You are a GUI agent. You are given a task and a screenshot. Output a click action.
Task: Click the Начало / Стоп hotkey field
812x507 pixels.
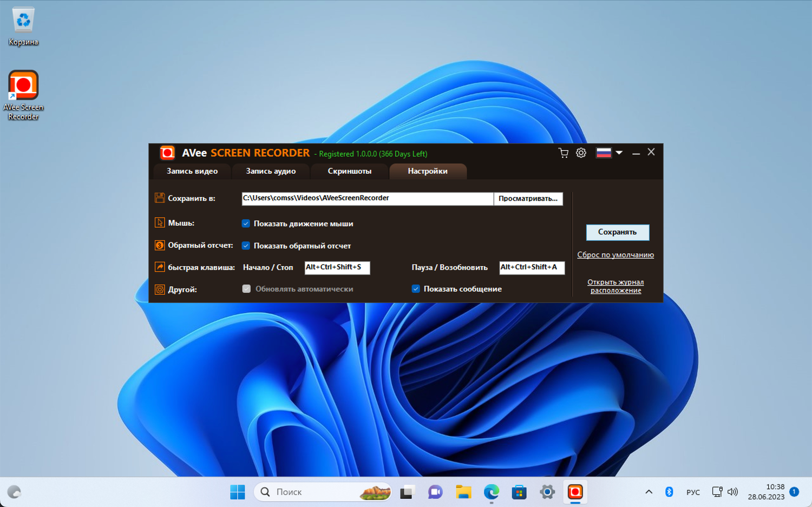[337, 268]
